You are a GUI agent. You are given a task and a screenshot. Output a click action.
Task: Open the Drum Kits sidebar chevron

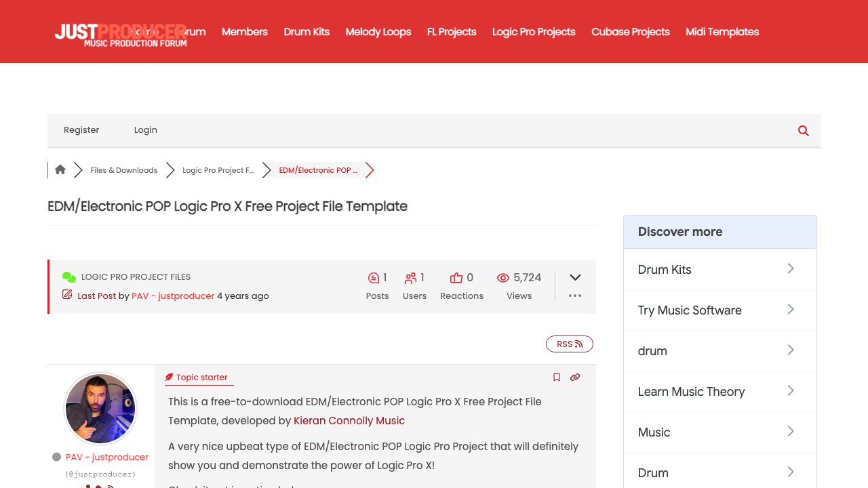(x=791, y=269)
